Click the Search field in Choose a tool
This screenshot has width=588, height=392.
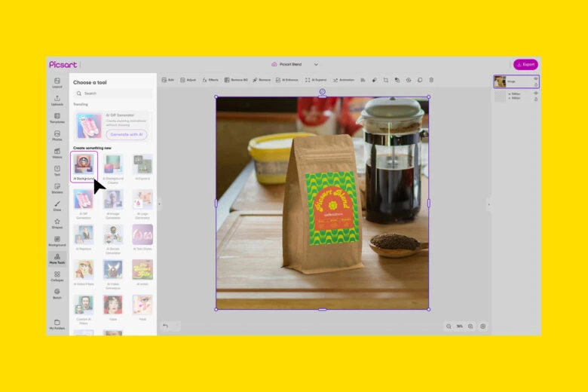tap(113, 93)
